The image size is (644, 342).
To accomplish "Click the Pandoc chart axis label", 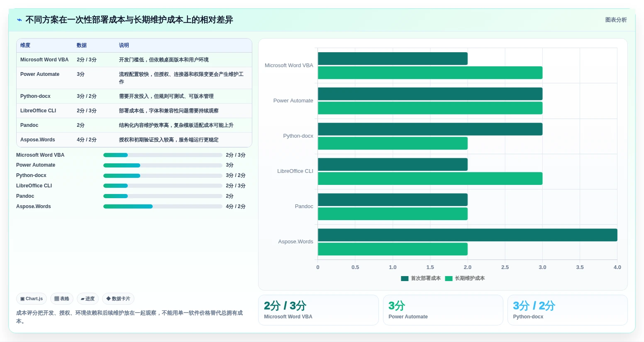I will click(x=304, y=206).
